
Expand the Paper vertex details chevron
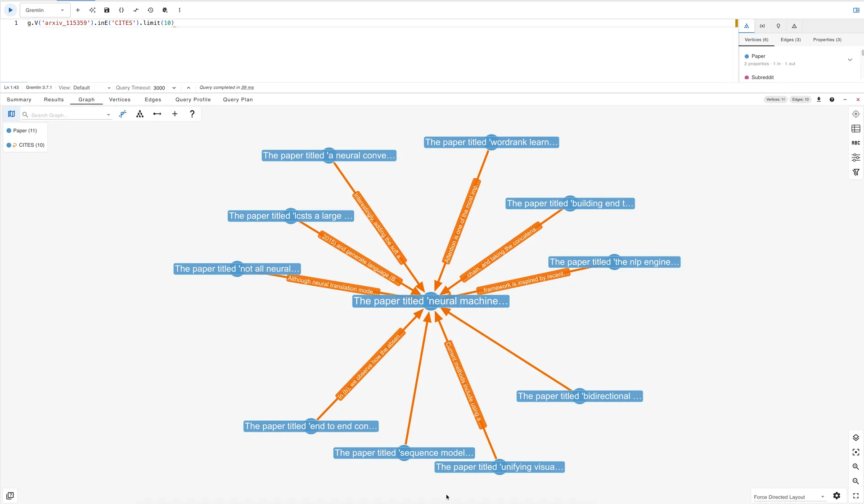[x=850, y=60]
